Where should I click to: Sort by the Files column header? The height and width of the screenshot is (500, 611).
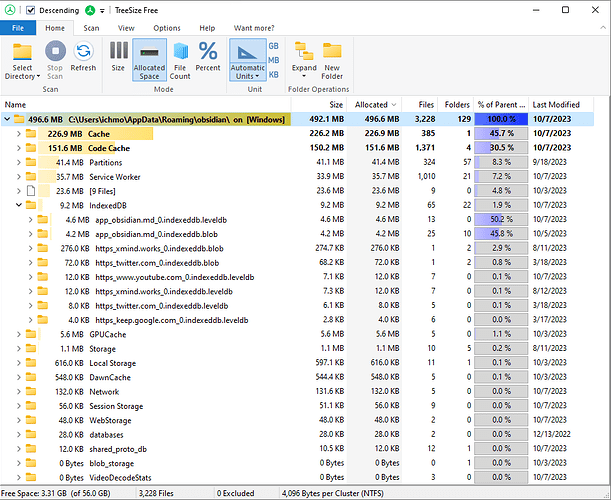420,104
